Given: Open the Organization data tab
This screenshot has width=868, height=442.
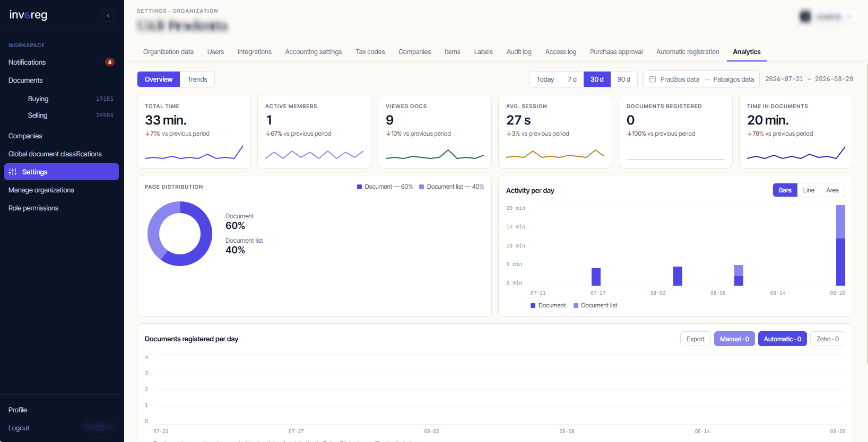Looking at the screenshot, I should [168, 52].
